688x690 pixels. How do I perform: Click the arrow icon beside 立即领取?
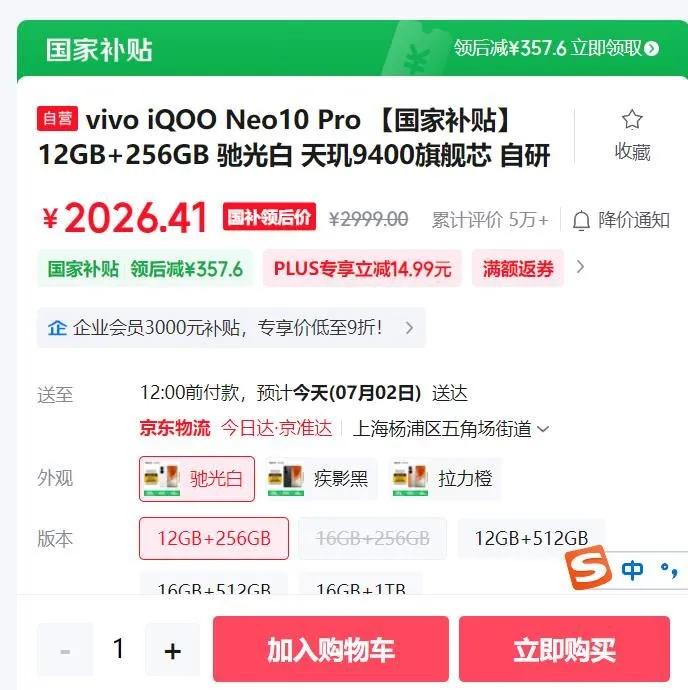pyautogui.click(x=651, y=48)
